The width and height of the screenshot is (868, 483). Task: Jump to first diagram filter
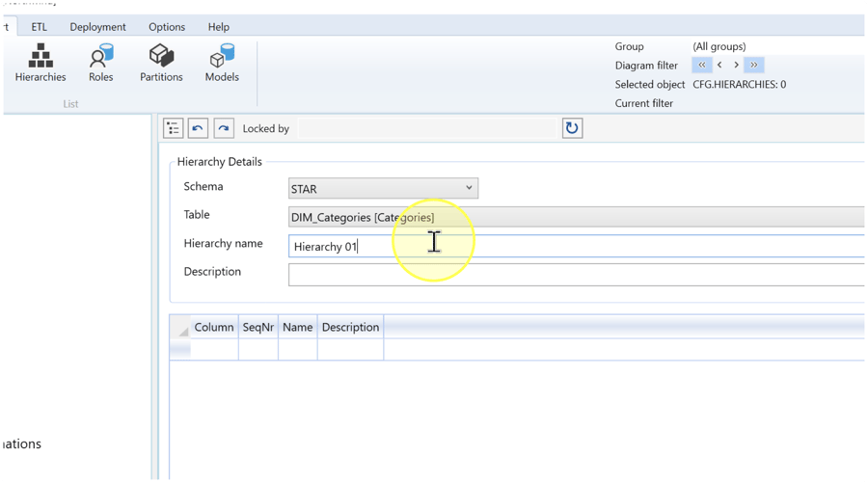coord(702,66)
